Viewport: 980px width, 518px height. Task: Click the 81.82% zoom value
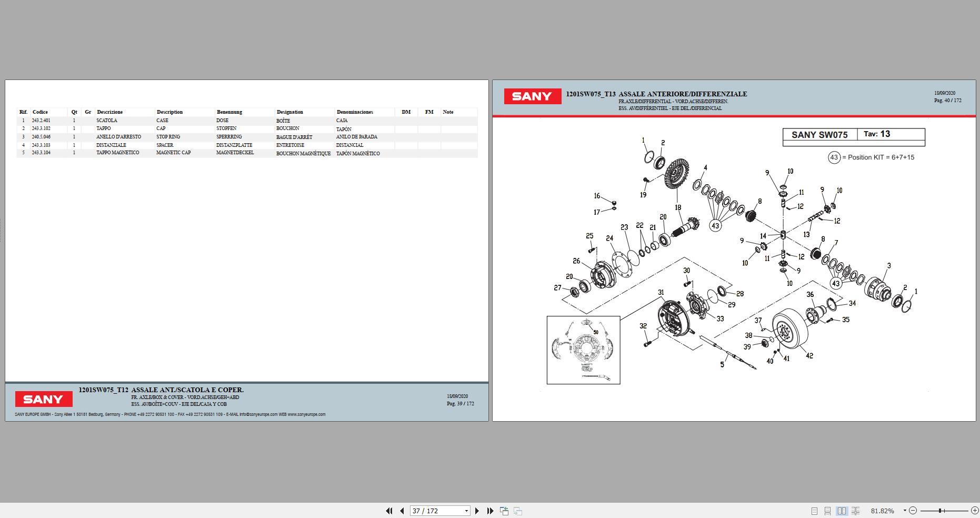883,511
